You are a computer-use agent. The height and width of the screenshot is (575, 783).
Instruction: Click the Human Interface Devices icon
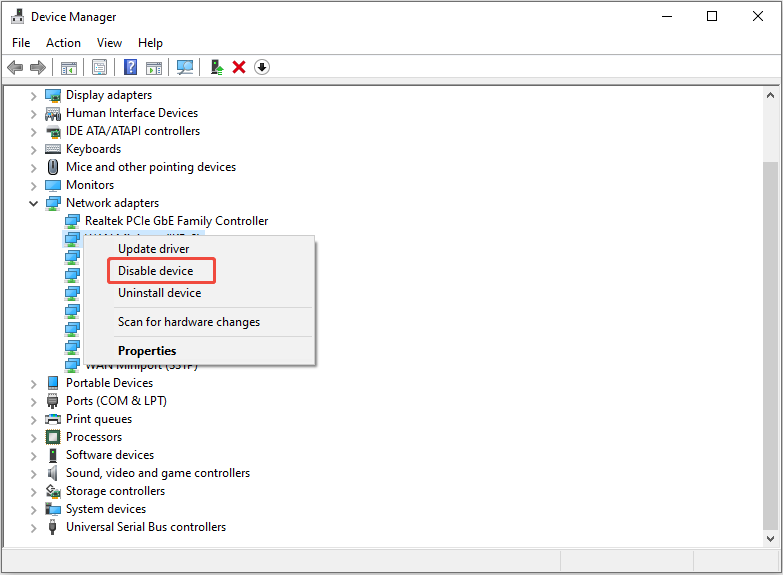[x=53, y=113]
